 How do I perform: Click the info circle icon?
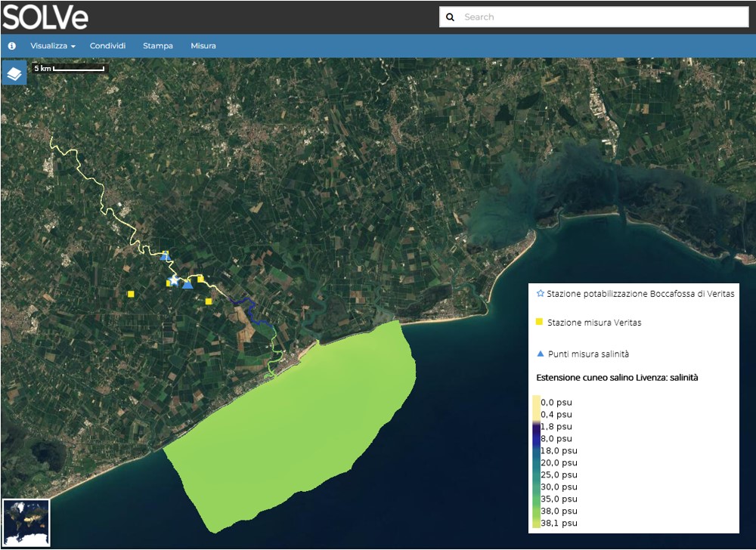pos(12,46)
